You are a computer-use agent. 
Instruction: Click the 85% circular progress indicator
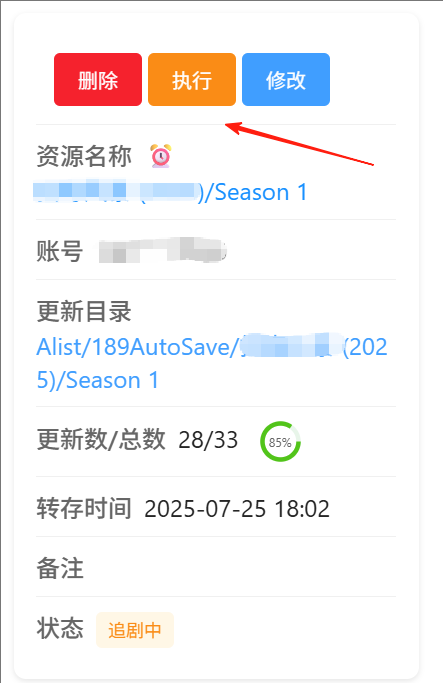pyautogui.click(x=280, y=441)
